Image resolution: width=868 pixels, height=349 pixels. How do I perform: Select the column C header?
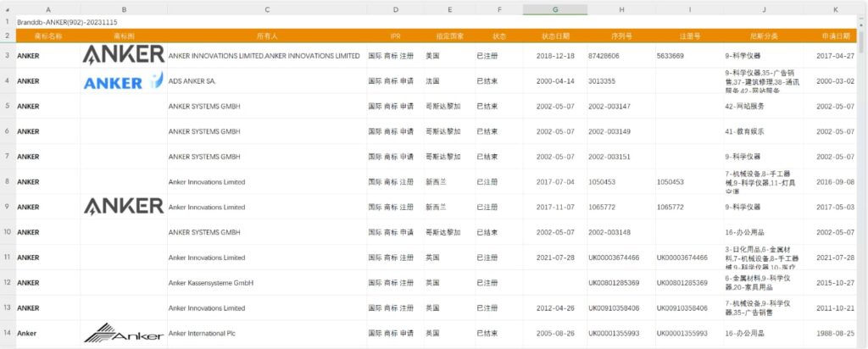[267, 9]
